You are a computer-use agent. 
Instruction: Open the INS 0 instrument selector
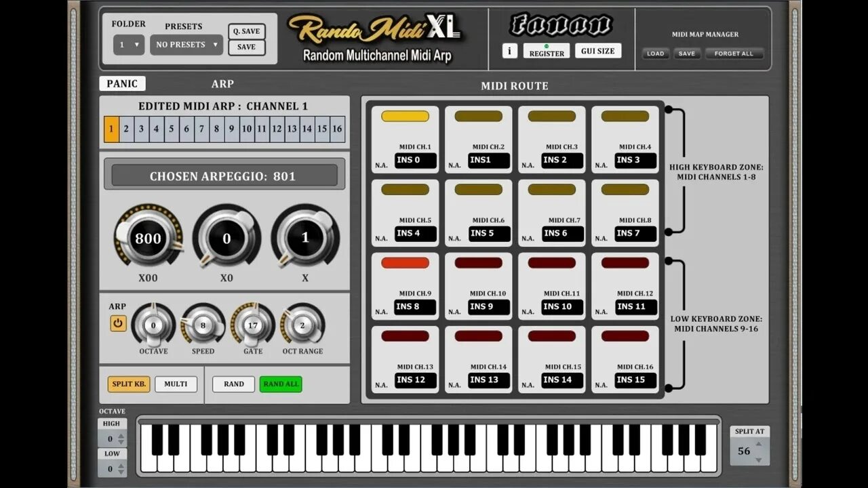pyautogui.click(x=416, y=161)
